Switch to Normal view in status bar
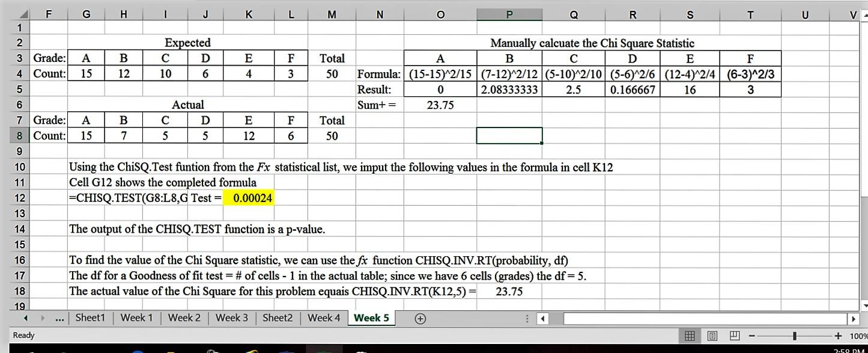This screenshot has height=353, width=868. tap(691, 336)
